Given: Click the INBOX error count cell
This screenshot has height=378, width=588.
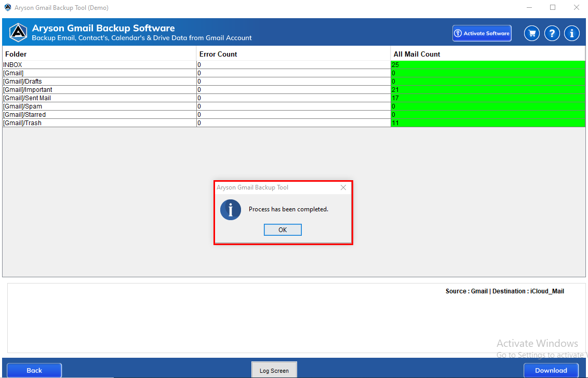Looking at the screenshot, I should click(293, 65).
